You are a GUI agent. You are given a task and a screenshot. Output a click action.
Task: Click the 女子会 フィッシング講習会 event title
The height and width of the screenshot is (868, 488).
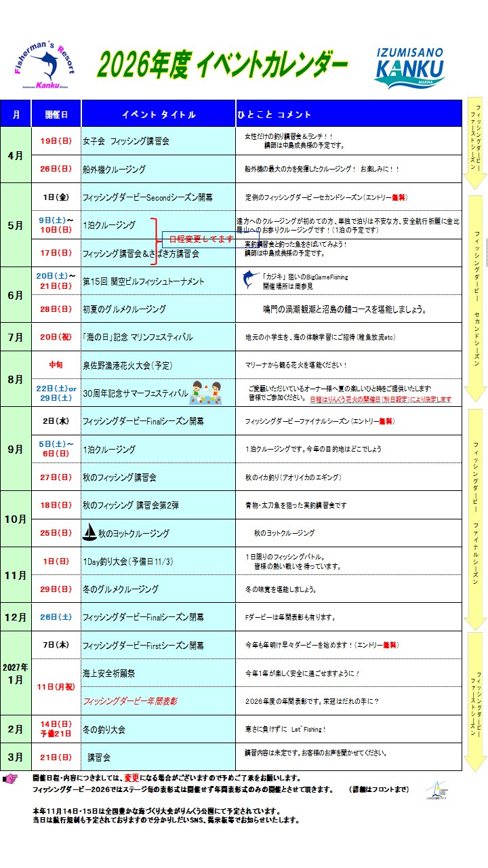click(x=126, y=141)
